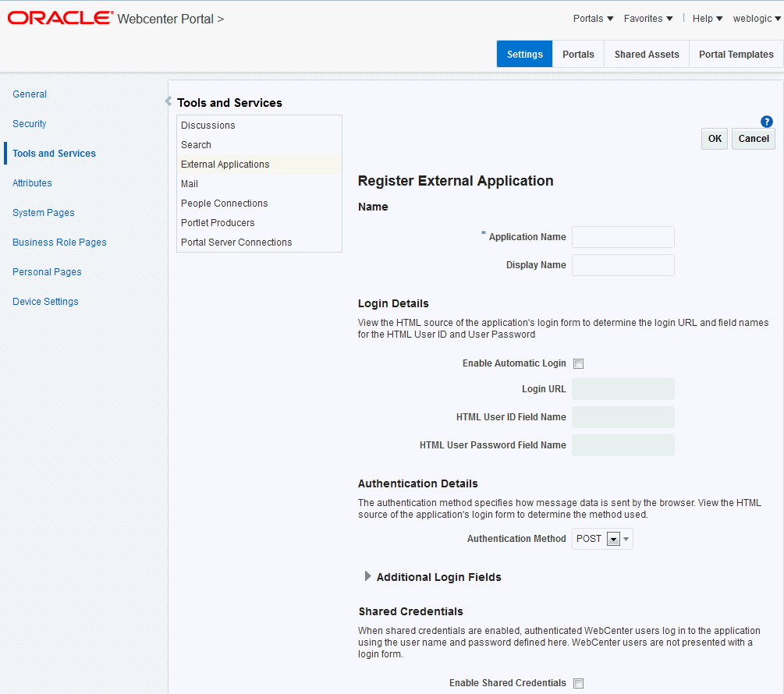Viewport: 784px width, 694px height.
Task: Open Business Role Pages link
Action: tap(59, 243)
